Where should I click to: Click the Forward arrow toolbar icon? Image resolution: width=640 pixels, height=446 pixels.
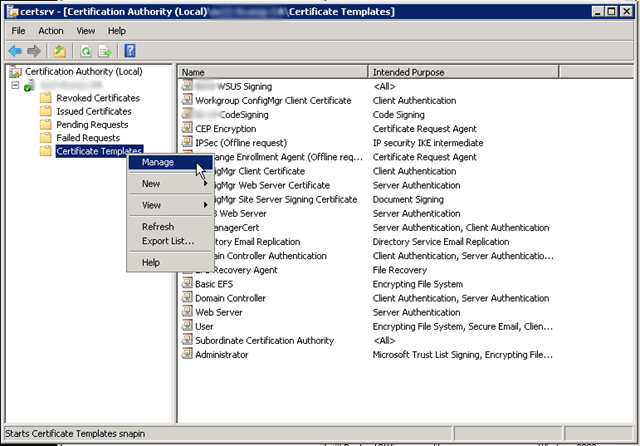click(34, 50)
